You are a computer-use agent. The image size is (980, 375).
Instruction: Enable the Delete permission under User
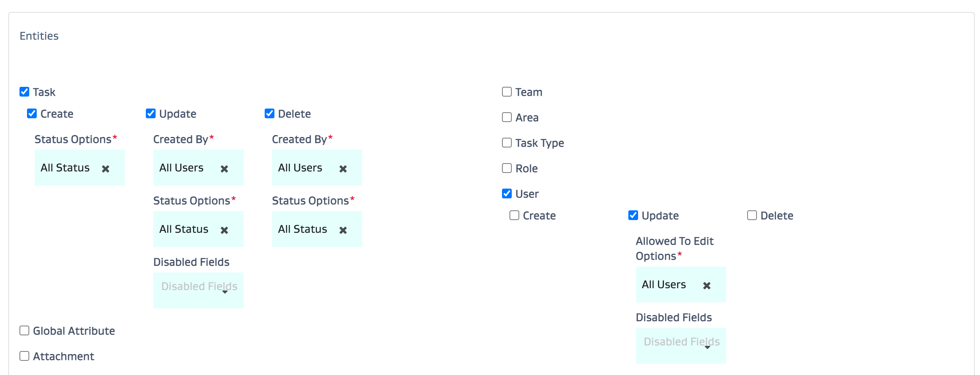(751, 216)
